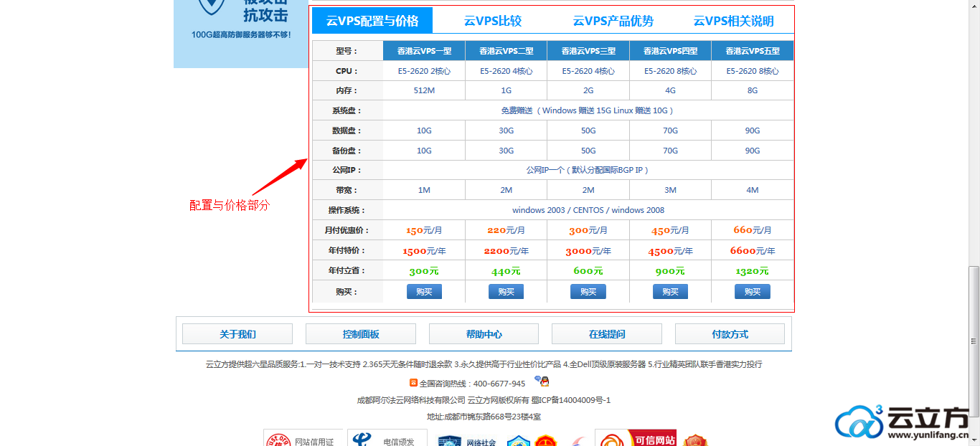Click the 2200元/年 yearly price
This screenshot has height=446, width=980.
[x=506, y=251]
